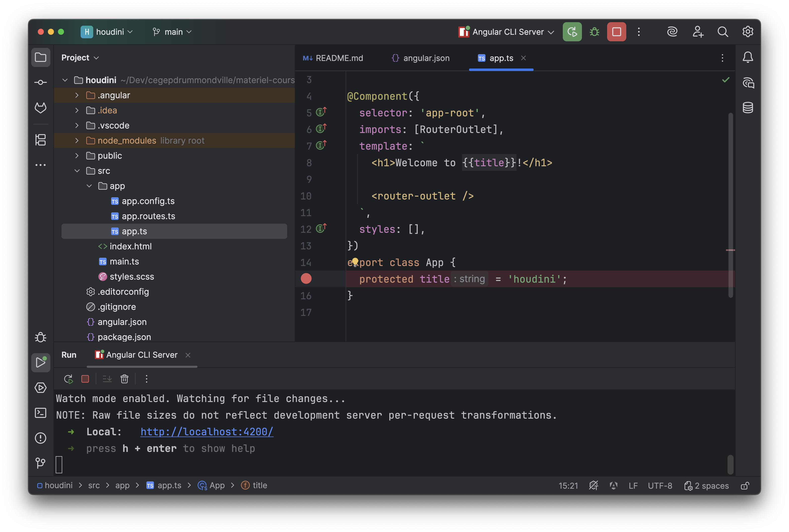The image size is (789, 532).
Task: Open the Project tool window folder icon
Action: coord(41,57)
